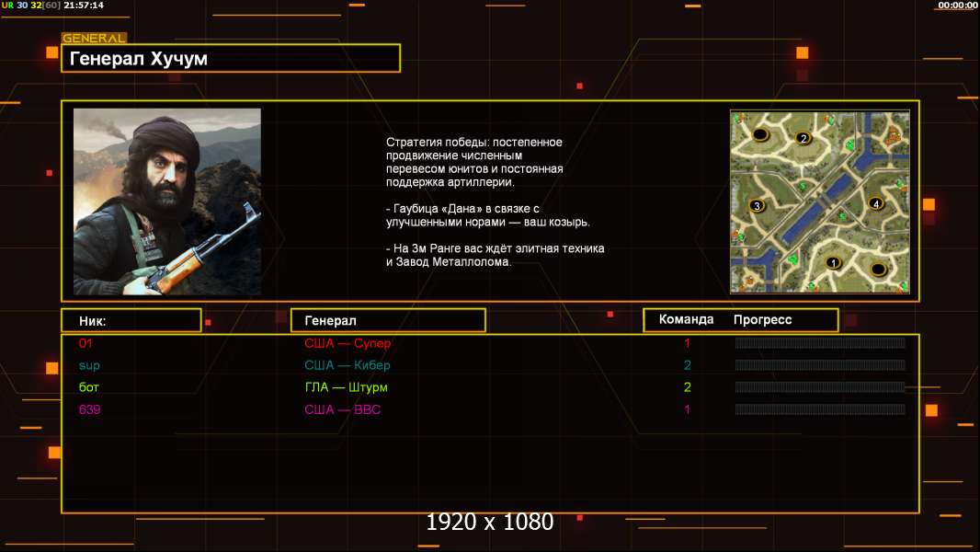
Task: Click the tip about Завод Металлолома
Action: 495,255
